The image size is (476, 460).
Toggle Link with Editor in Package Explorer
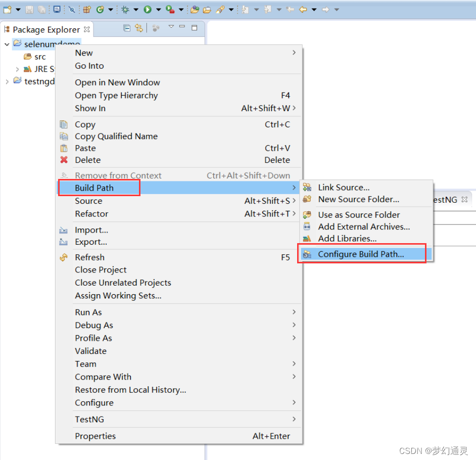click(139, 28)
